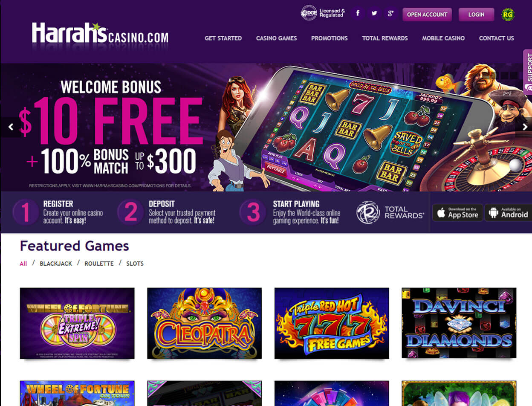Open the DaVinci Diamonds game thumbnail

pos(459,323)
